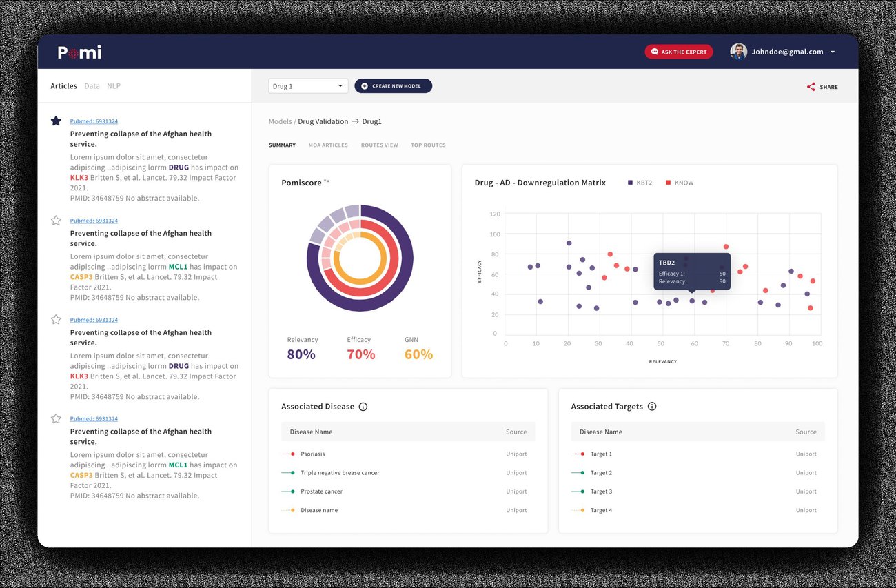Open the Associated Disease info icon
896x588 pixels.
(x=363, y=407)
